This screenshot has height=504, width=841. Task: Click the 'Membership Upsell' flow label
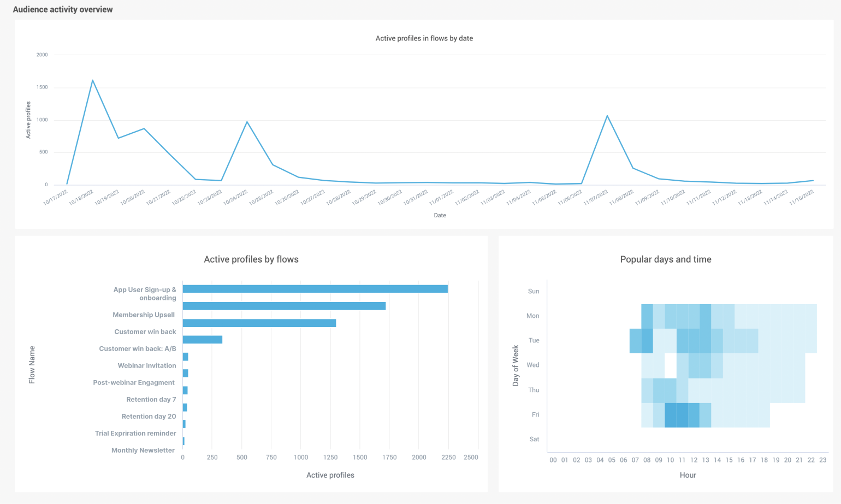coord(144,315)
